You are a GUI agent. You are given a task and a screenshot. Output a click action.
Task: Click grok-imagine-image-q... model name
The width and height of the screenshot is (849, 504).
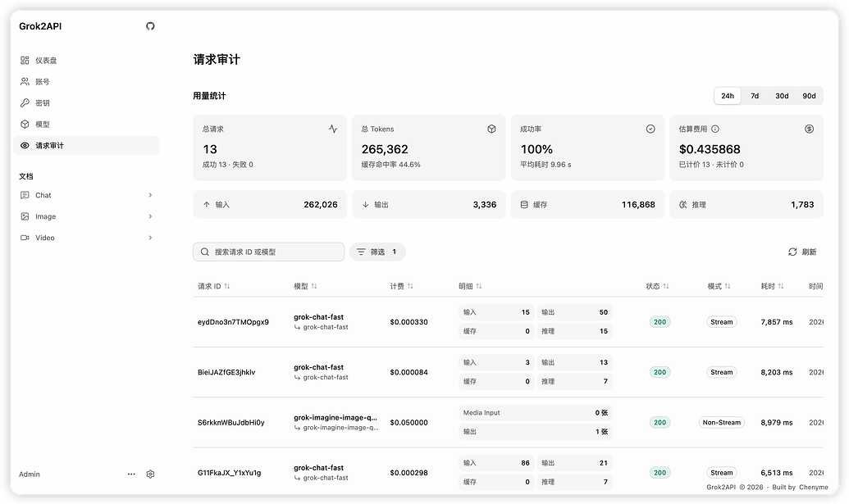pos(335,417)
